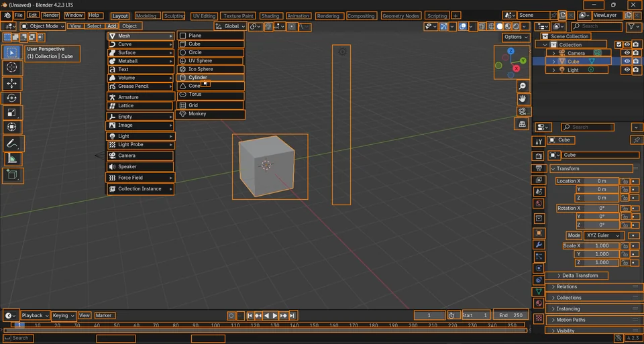This screenshot has width=644, height=344.
Task: Hide the Light in viewport via eye icon
Action: tap(627, 70)
